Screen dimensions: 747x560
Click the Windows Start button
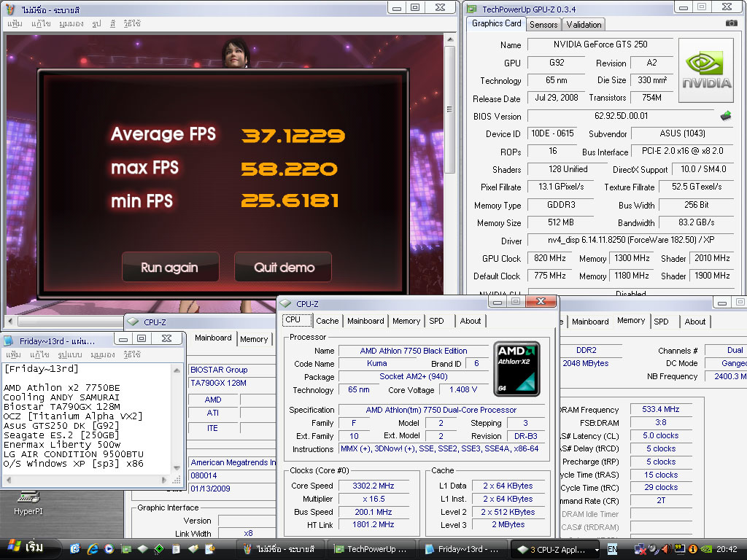point(28,548)
